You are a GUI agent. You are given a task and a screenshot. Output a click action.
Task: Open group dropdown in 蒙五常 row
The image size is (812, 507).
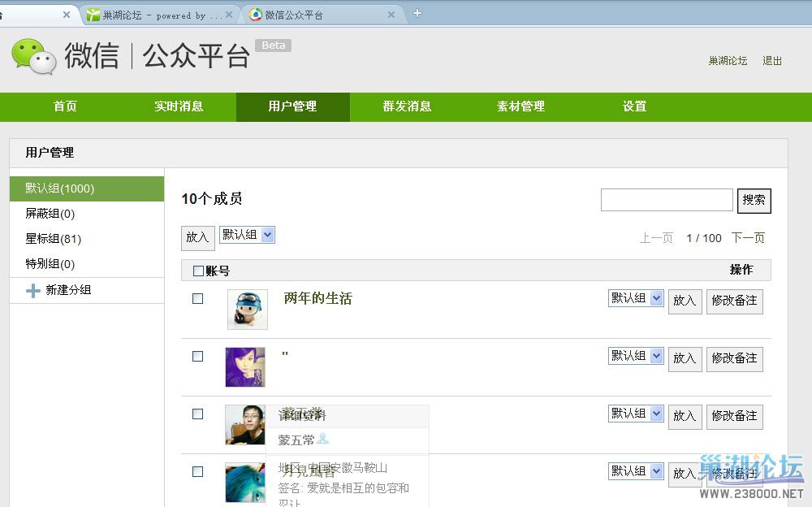[636, 414]
